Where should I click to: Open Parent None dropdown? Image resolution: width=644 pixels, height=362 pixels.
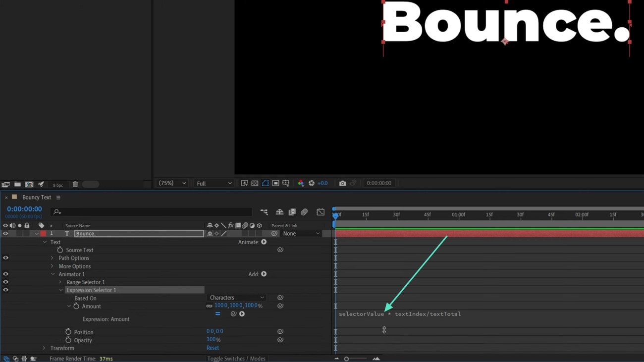[301, 234]
